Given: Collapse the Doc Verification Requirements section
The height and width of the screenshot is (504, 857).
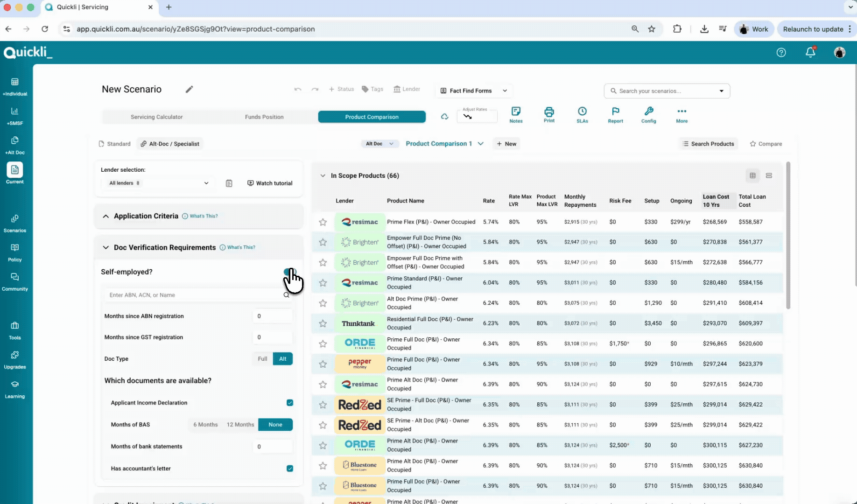Looking at the screenshot, I should 106,247.
